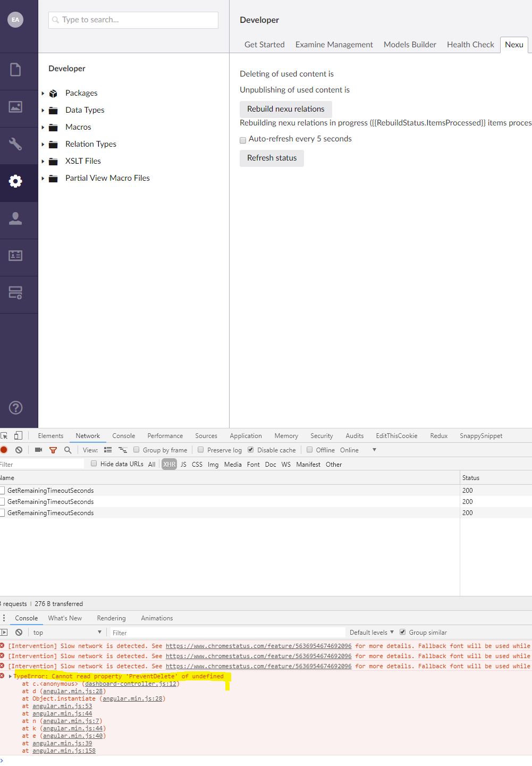Toggle the DevTools device toolbar icon
Image resolution: width=532 pixels, height=766 pixels.
[18, 435]
